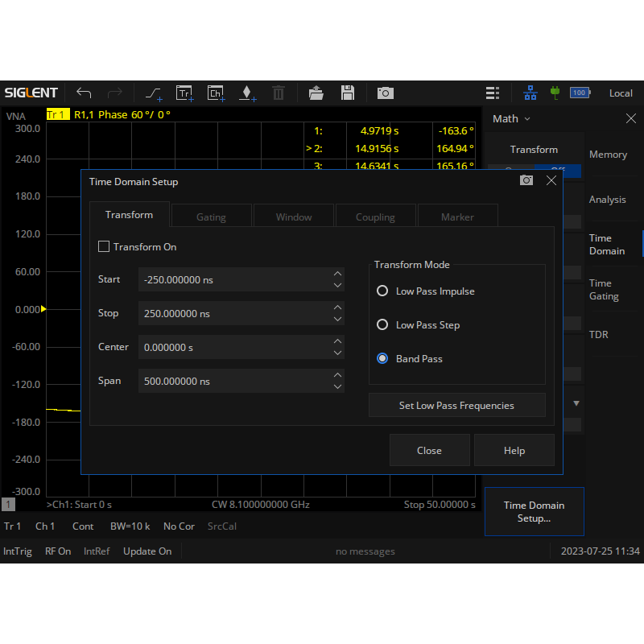Open the Window tab
The image size is (644, 644).
[x=294, y=217]
